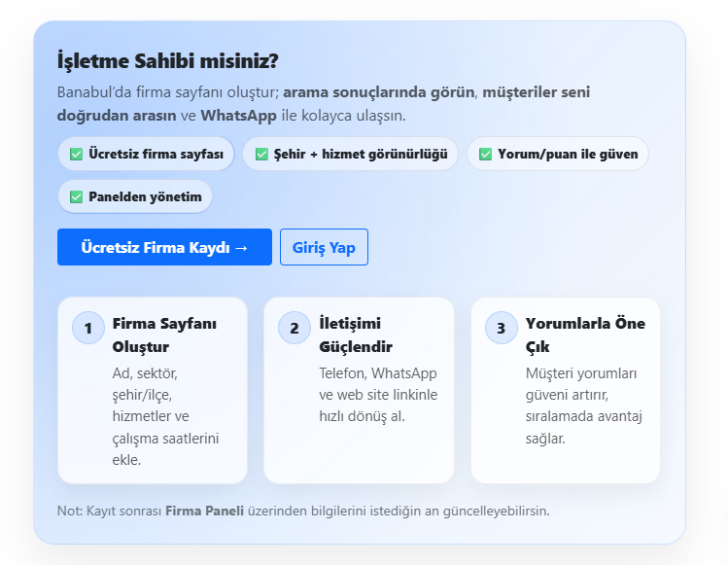Image resolution: width=728 pixels, height=565 pixels.
Task: Click the step 2 number circle
Action: click(x=295, y=328)
